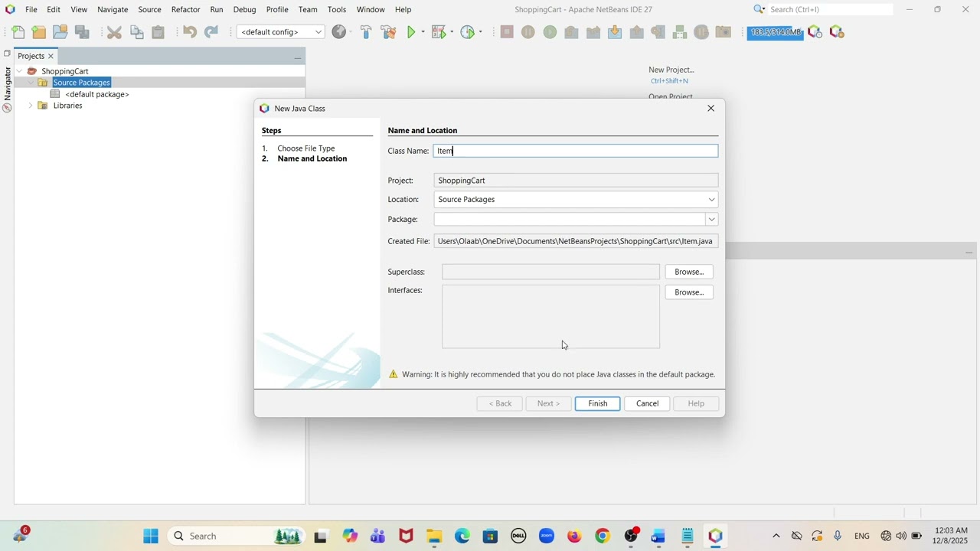This screenshot has height=551, width=980.
Task: Click the New Project link
Action: pos(671,70)
